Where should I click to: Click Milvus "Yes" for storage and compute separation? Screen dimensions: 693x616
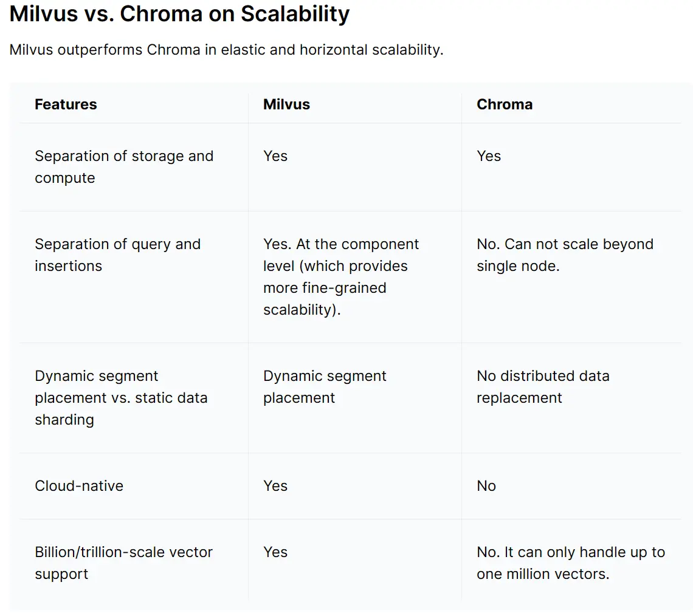point(275,156)
